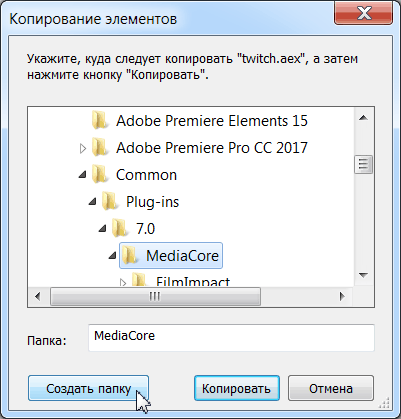Click the Plug-ins folder icon
Image resolution: width=401 pixels, height=419 pixels.
(x=110, y=201)
